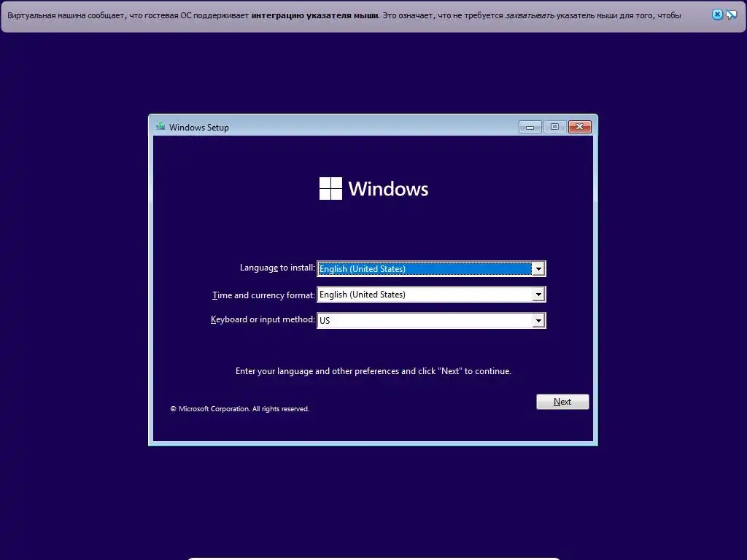Screen dimensions: 747x560
Task: Select the Language to install combo box field
Action: point(431,269)
